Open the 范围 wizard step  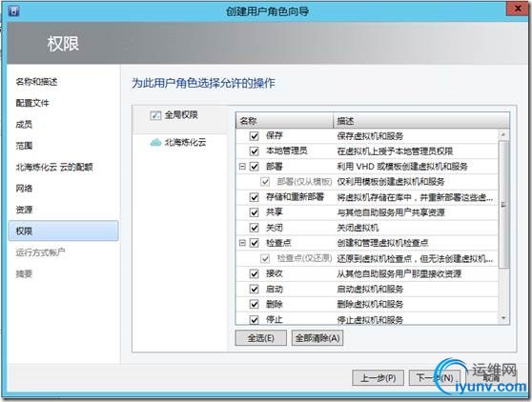click(24, 146)
